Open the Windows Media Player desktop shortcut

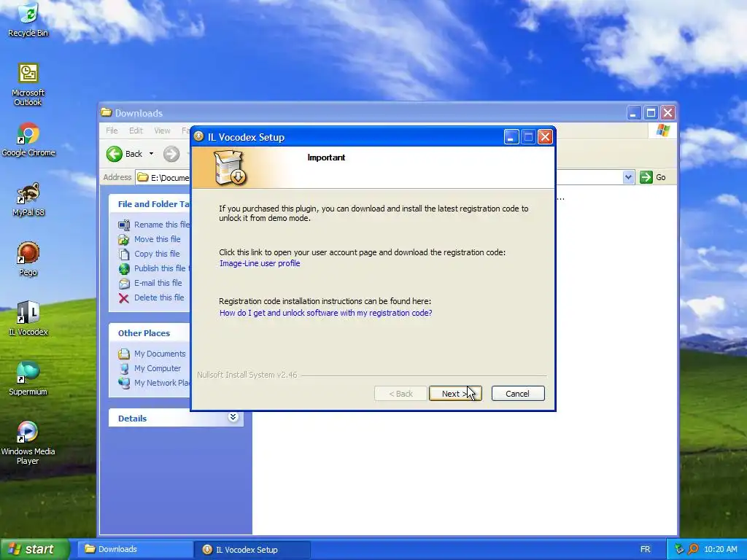point(28,444)
